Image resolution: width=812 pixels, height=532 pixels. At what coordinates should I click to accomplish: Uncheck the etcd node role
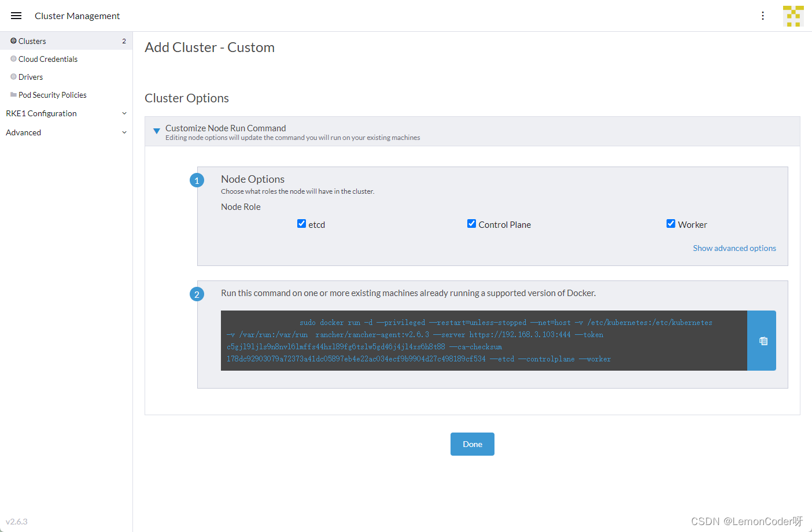[x=301, y=224]
